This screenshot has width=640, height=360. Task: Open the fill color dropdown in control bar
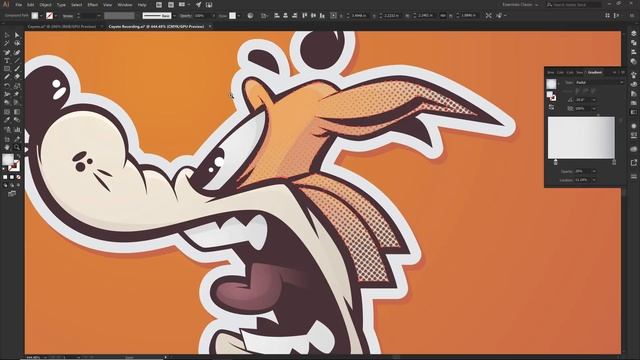41,16
